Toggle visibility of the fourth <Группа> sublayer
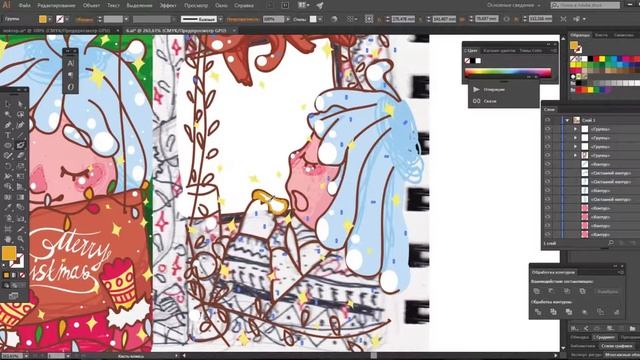Image resolution: width=640 pixels, height=360 pixels. click(x=548, y=156)
